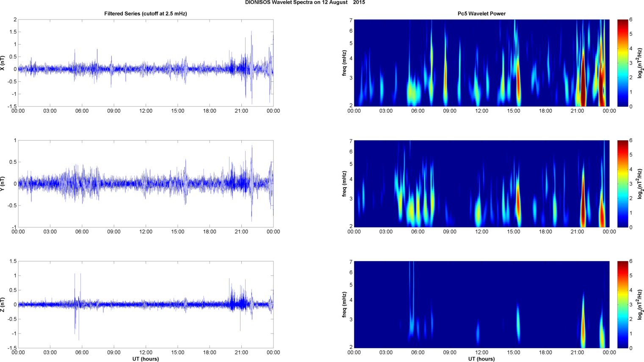Image resolution: width=644 pixels, height=362 pixels.
Task: Click the -1 tick on Z (nT) axis
Action: [x=14, y=334]
